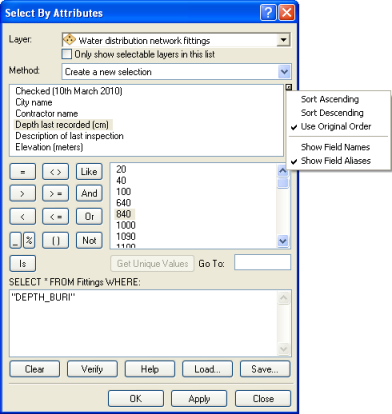Screen dimensions: 392x414
Task: Select Use Original Order option
Action: click(x=336, y=127)
